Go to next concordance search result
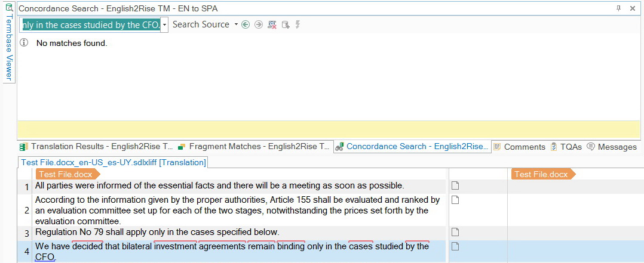Viewport: 644px width, 263px height. tap(258, 24)
